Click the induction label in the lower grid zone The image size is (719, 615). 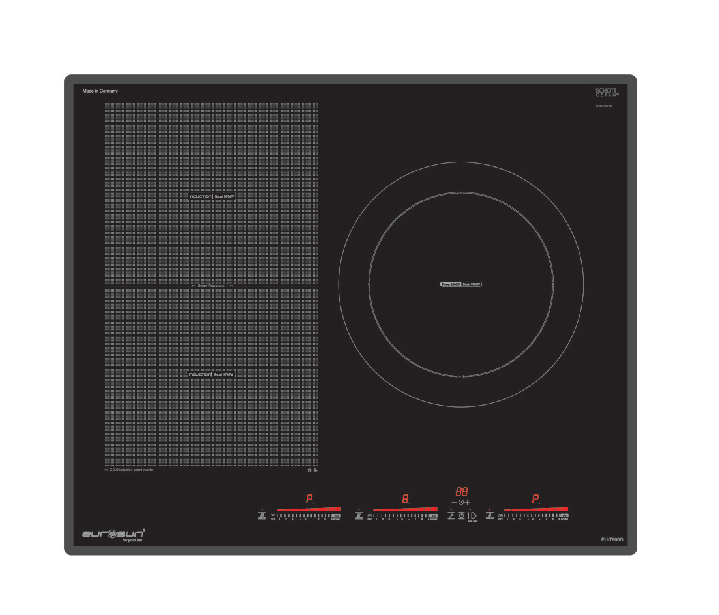click(x=212, y=374)
